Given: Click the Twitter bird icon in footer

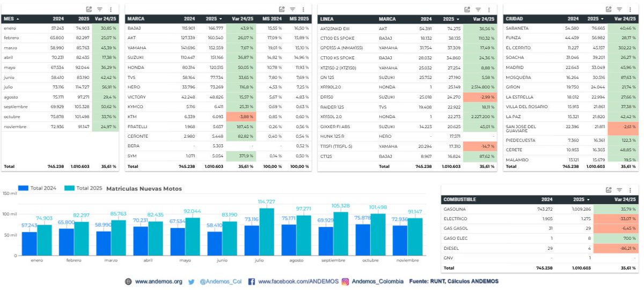Looking at the screenshot, I should click(191, 281).
